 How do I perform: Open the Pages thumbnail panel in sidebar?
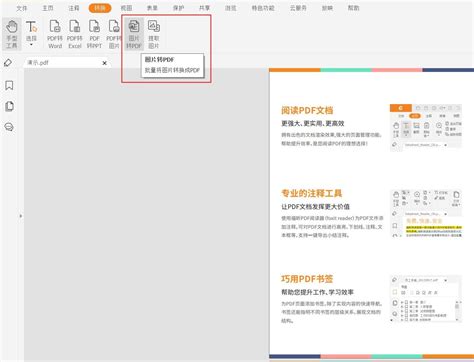pos(9,106)
